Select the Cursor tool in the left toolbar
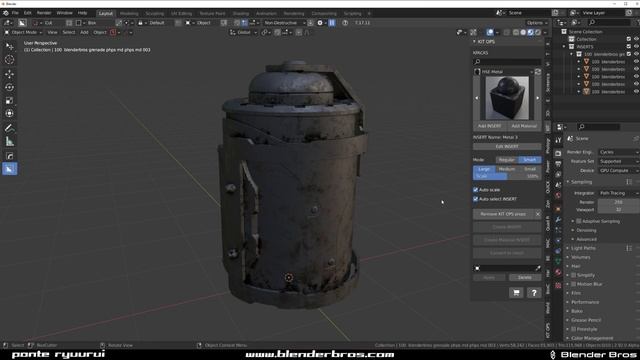 pos(9,60)
